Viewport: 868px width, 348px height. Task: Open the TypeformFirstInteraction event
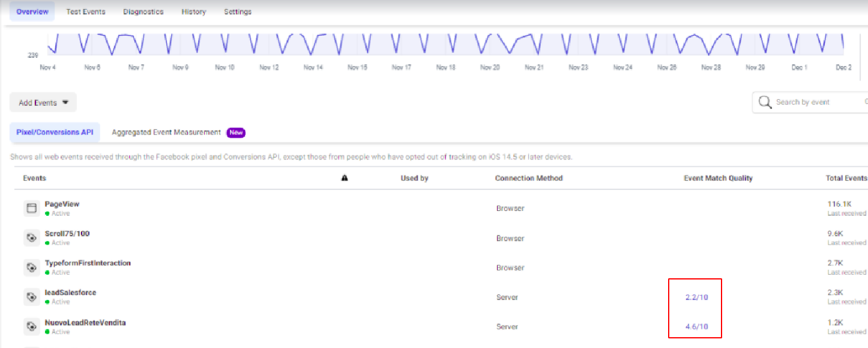[x=88, y=263]
